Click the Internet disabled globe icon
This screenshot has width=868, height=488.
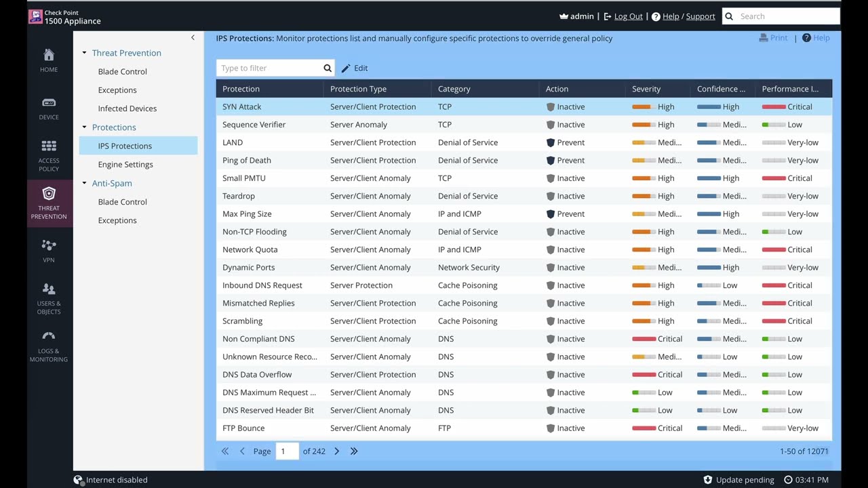(78, 480)
